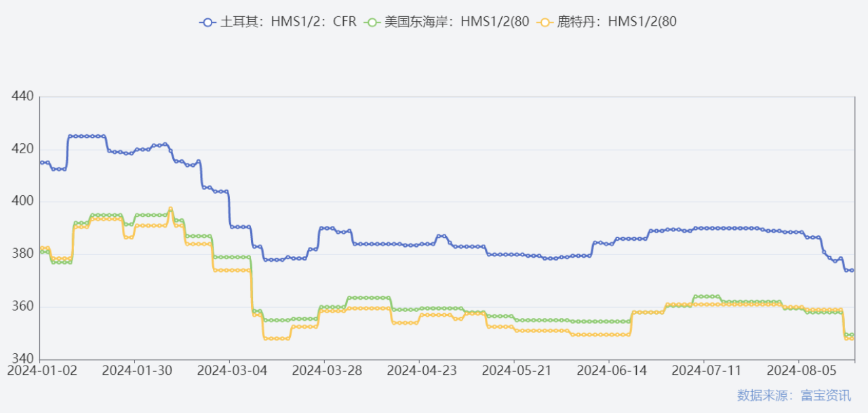Click the 2024-01-30 x-axis date label
The height and width of the screenshot is (413, 868).
tap(137, 371)
